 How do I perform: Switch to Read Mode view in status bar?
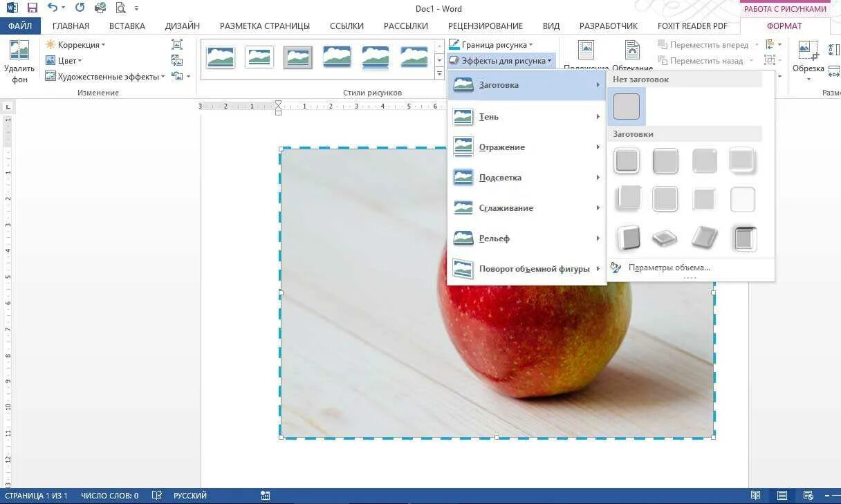[756, 495]
